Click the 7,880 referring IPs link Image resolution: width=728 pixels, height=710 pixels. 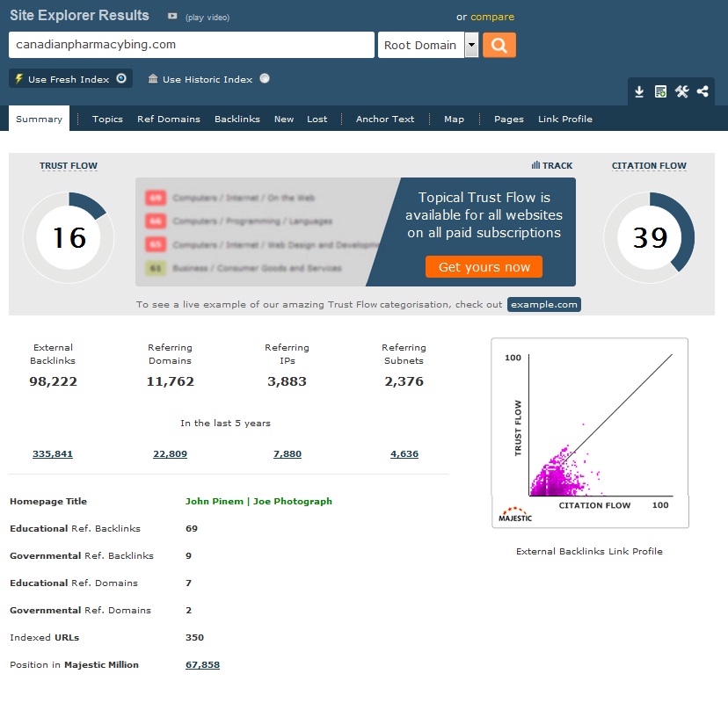click(288, 453)
